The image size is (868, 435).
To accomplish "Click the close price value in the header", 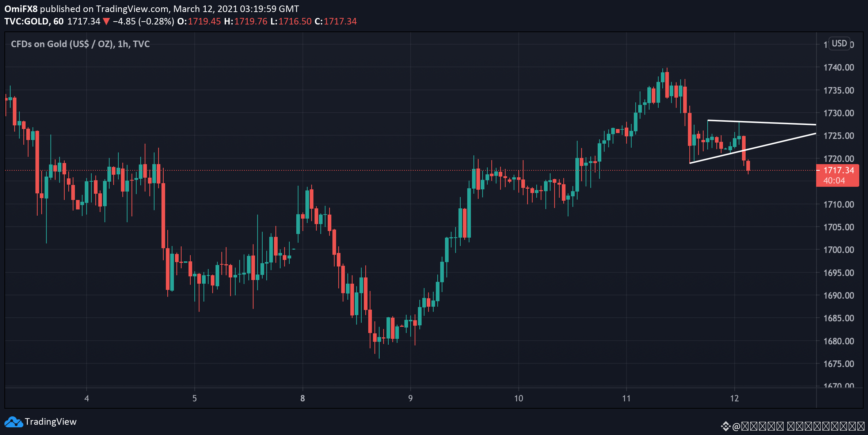I will (x=340, y=22).
